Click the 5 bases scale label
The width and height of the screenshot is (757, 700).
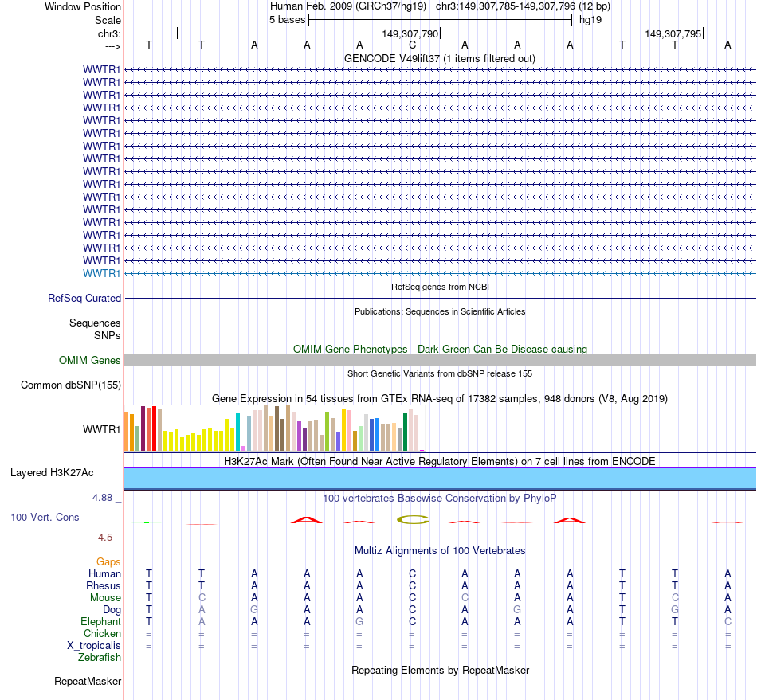(287, 20)
